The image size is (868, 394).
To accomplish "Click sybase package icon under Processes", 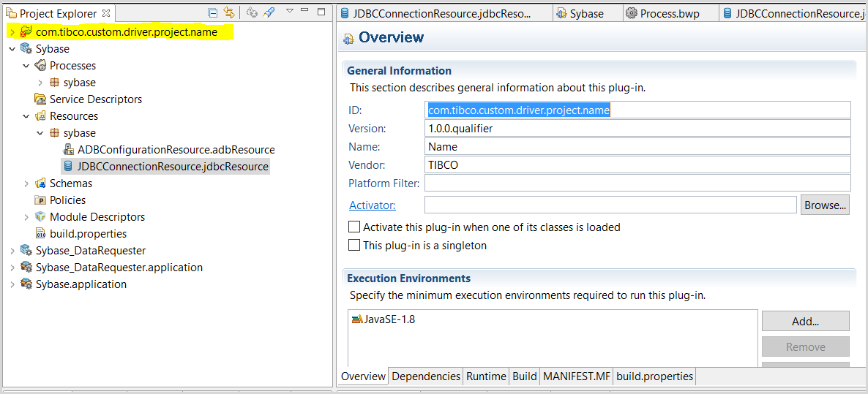I will [54, 83].
